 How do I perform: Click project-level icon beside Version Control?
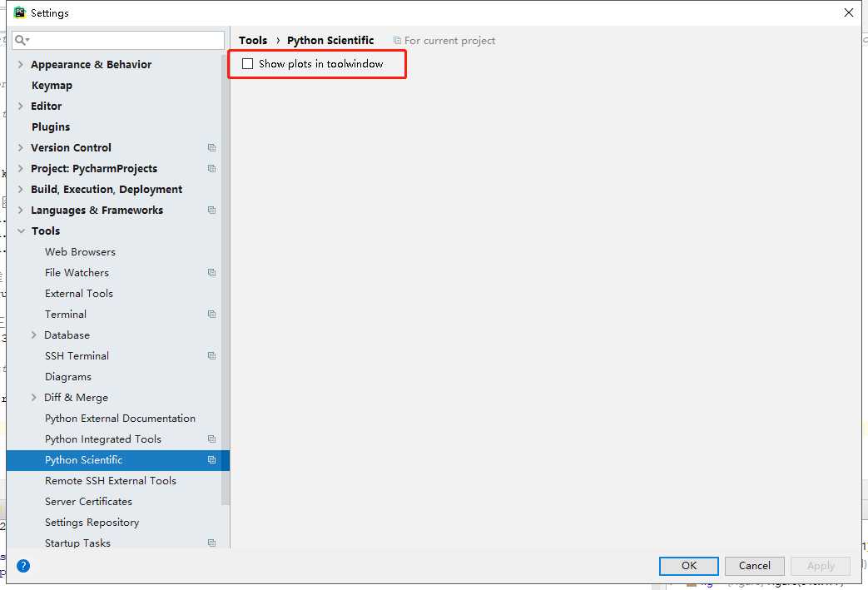[x=211, y=148]
